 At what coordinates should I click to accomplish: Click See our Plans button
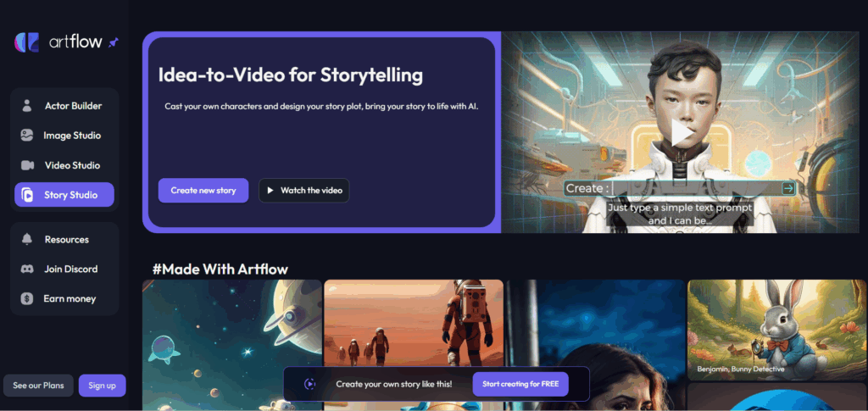(38, 386)
